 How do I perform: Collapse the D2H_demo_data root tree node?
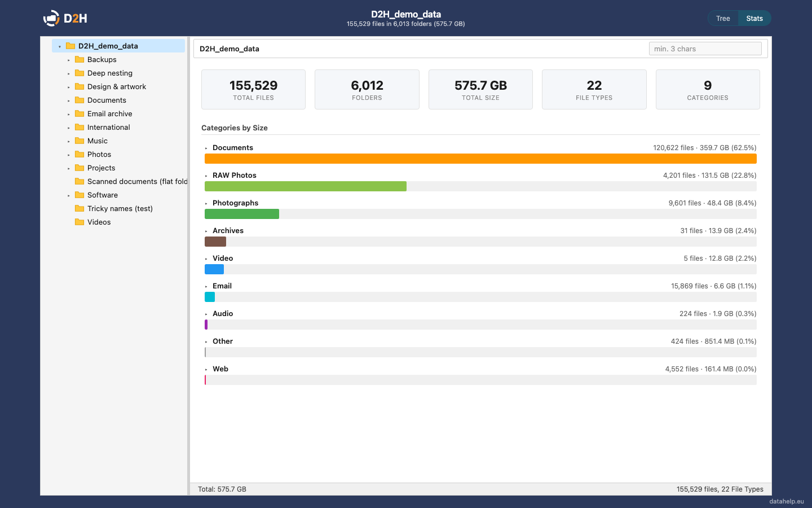click(60, 46)
